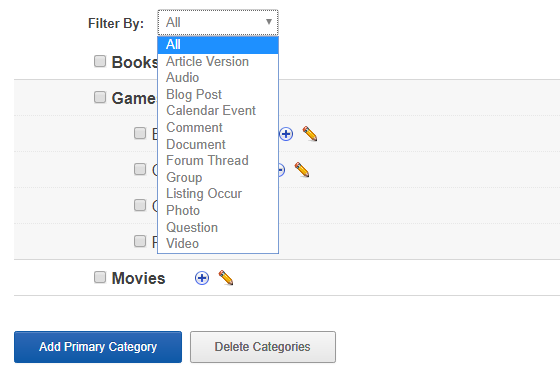
Task: Tick the Movies category checkbox
Action: point(100,277)
